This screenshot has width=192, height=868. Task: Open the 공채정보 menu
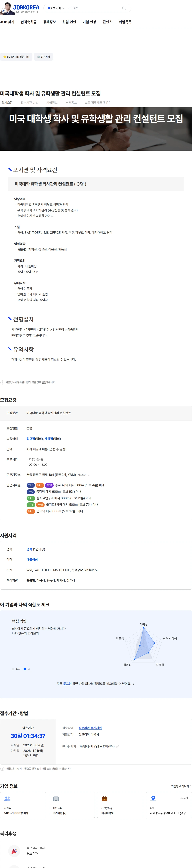click(x=50, y=22)
